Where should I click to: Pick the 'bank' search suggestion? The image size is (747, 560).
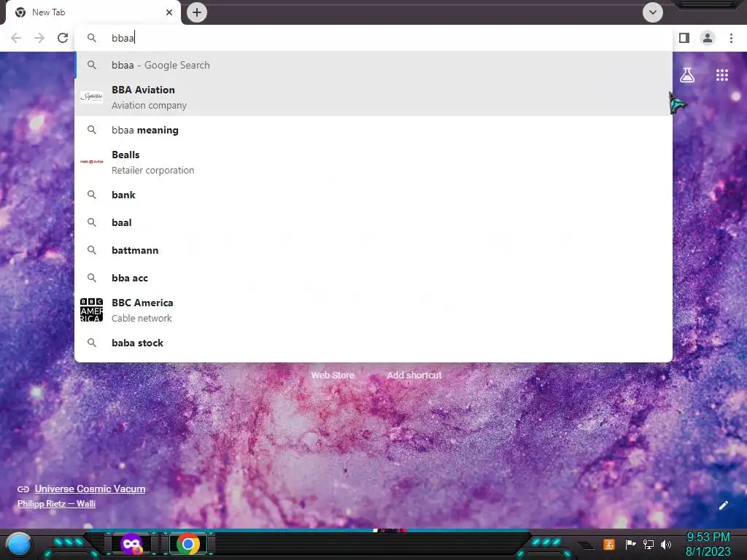373,195
